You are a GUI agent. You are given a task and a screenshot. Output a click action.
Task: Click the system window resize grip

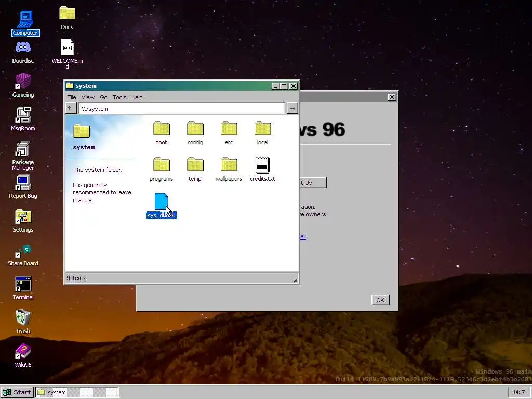tap(295, 280)
